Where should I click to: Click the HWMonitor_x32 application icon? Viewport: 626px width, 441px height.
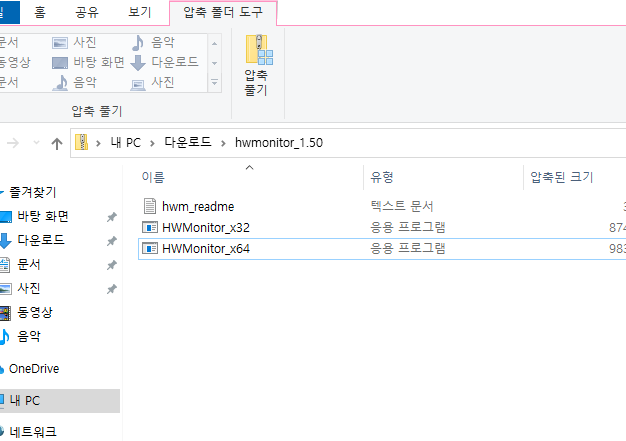(x=150, y=227)
